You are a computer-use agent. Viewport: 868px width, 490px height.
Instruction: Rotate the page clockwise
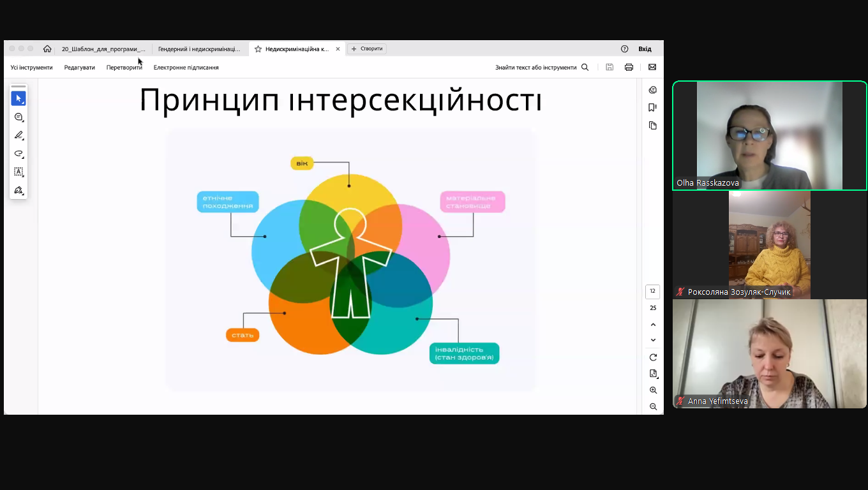[x=653, y=357]
